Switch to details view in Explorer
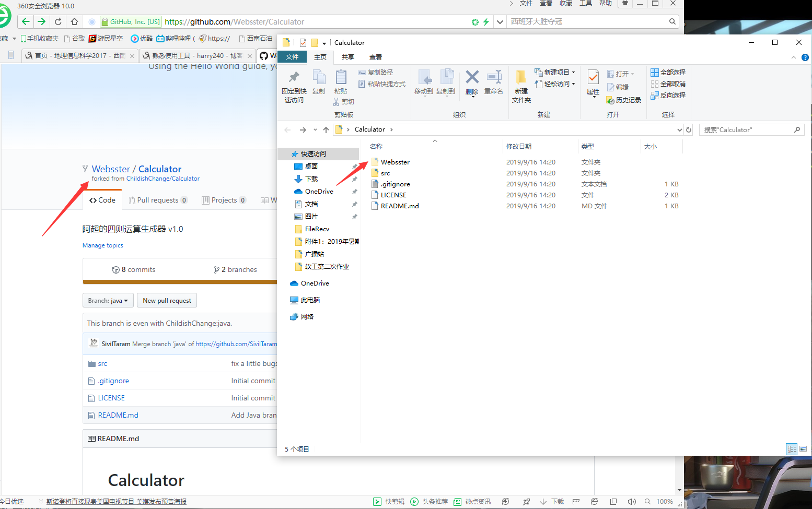 pos(792,449)
